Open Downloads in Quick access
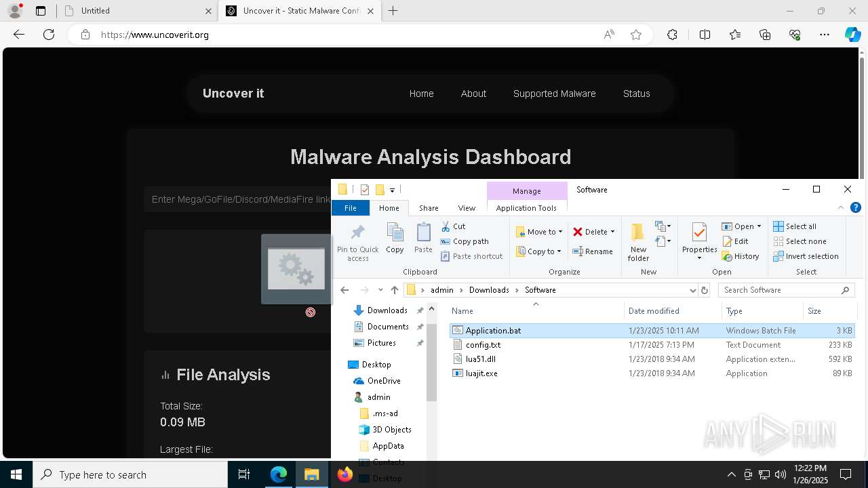The width and height of the screenshot is (868, 488). (387, 310)
